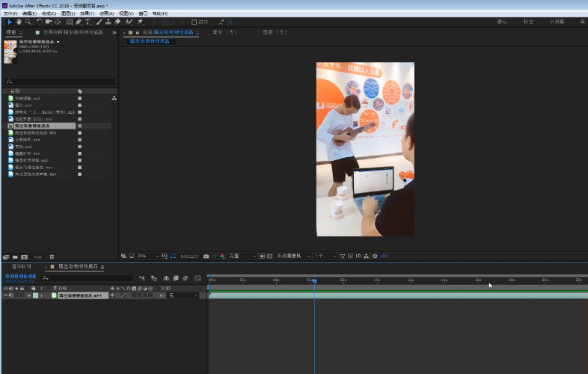
Task: Expand hidden panel tabs with double chevron
Action: pos(114,33)
